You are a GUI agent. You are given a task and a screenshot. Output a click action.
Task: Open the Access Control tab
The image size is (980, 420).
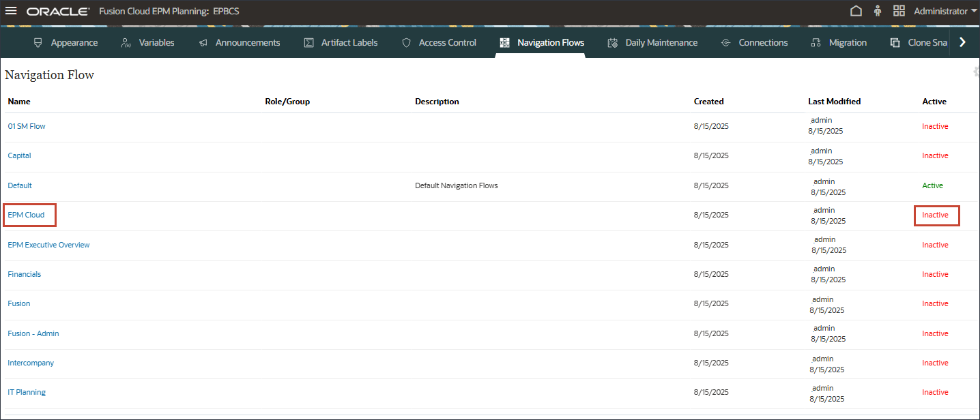448,42
